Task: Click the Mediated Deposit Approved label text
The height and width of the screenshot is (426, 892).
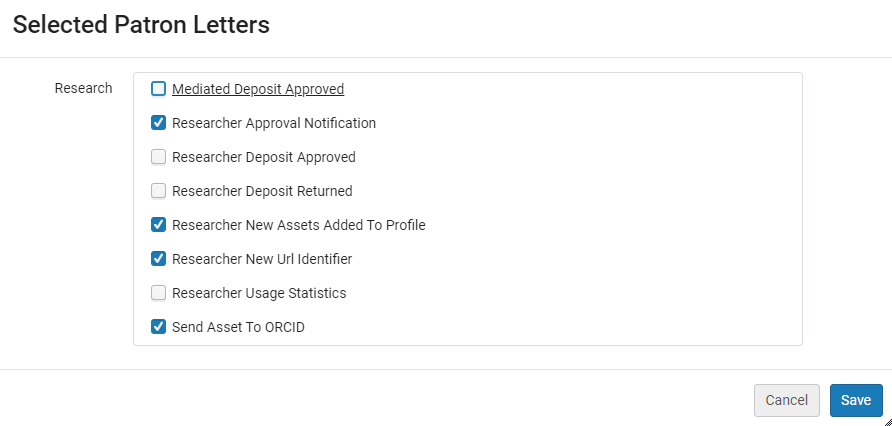Action: (x=258, y=89)
